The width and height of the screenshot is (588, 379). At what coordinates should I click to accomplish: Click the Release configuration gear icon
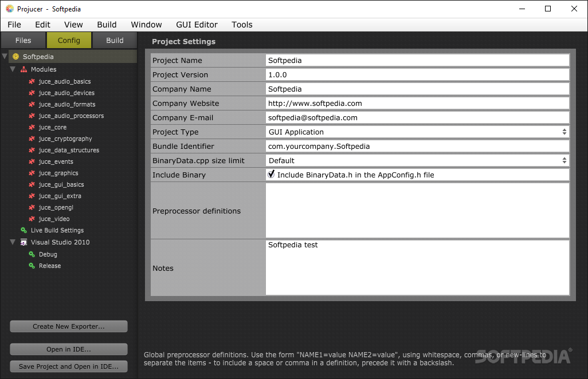click(32, 266)
